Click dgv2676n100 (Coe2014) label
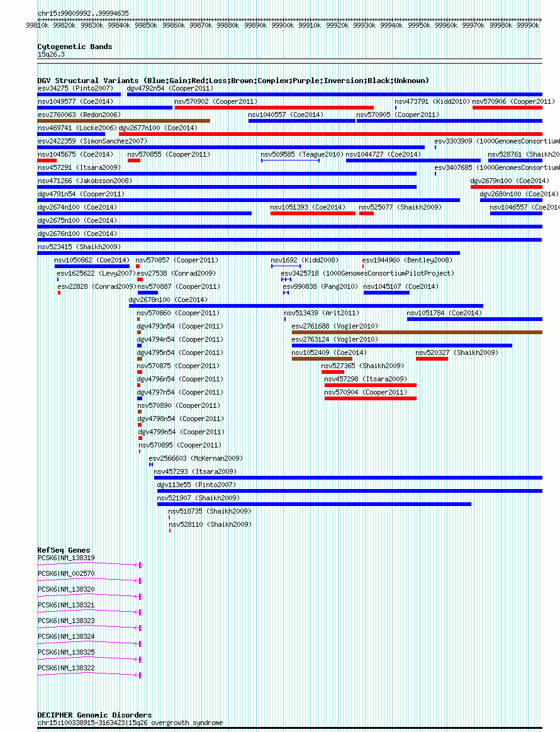The width and height of the screenshot is (560, 732). click(x=77, y=234)
